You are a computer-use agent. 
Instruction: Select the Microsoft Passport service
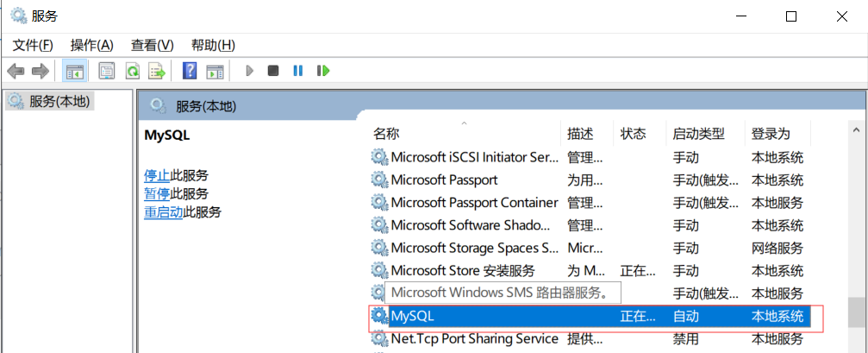point(590,180)
